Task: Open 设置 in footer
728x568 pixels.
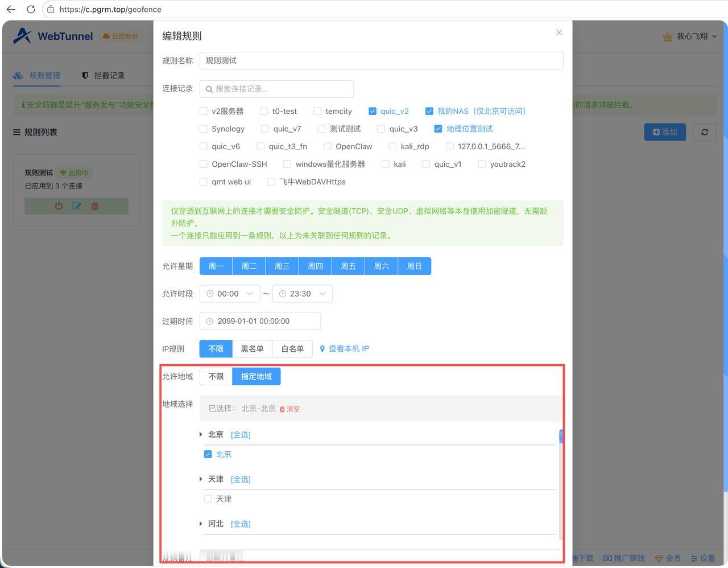Action: tap(703, 558)
